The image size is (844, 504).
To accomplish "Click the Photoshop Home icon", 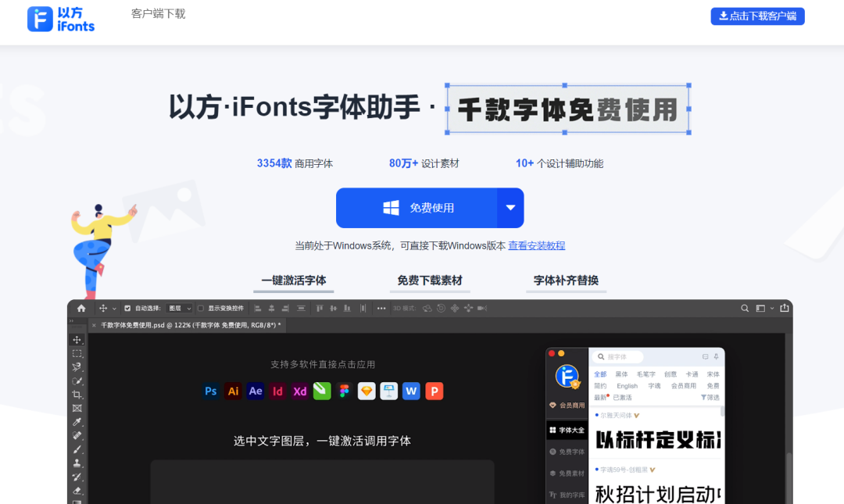I will [81, 308].
